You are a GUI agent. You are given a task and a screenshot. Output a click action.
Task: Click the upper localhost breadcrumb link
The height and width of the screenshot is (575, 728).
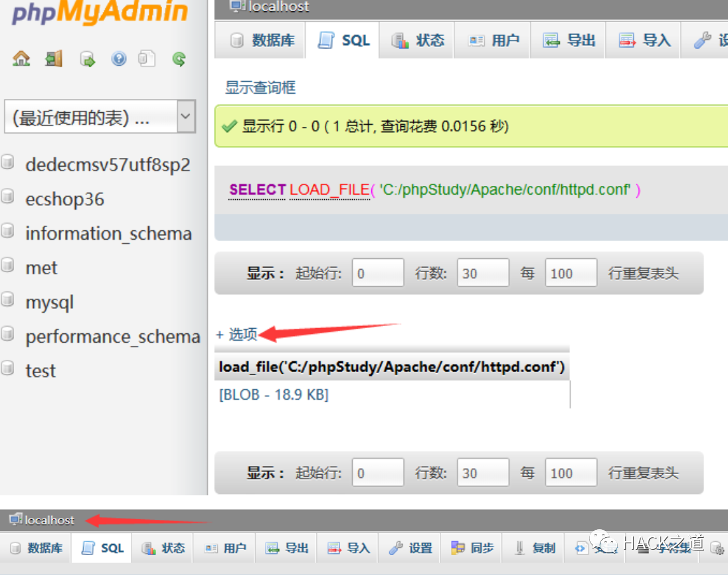pyautogui.click(x=278, y=6)
